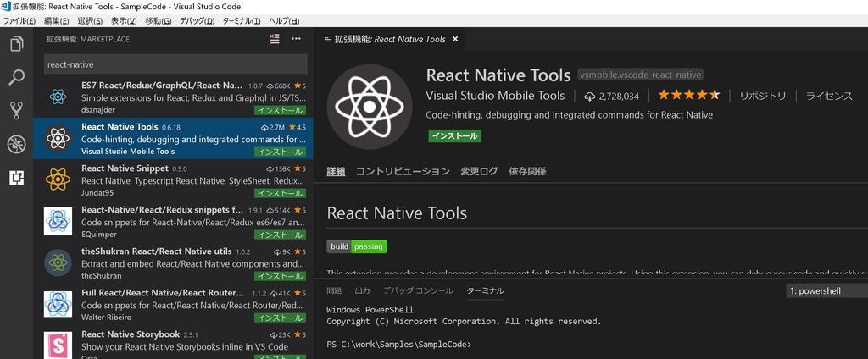Switch to the 変更ログ tab

pyautogui.click(x=480, y=172)
